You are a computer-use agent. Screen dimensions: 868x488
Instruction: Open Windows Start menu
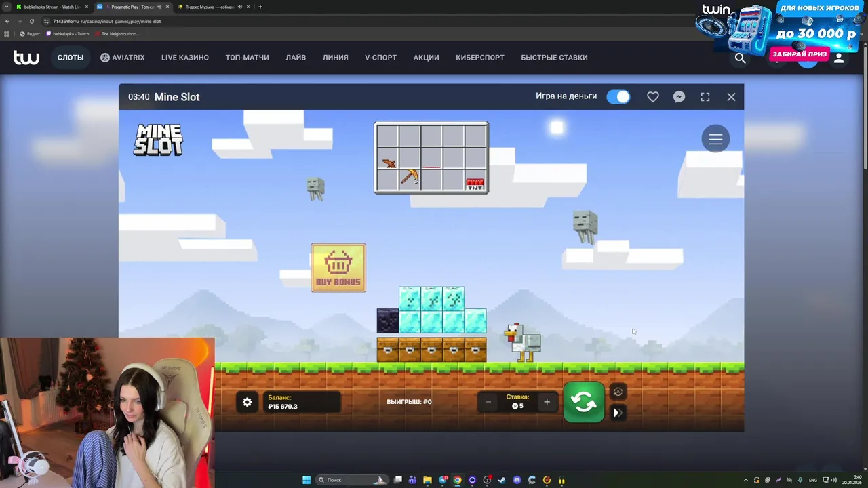307,480
